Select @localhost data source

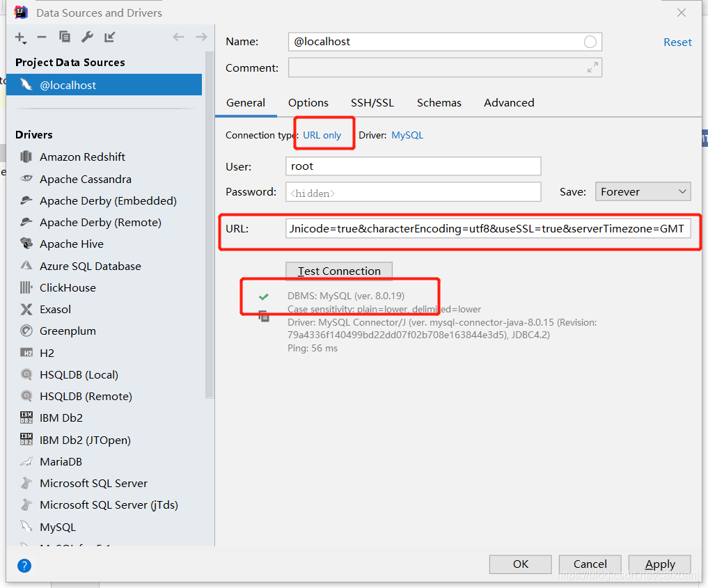104,85
